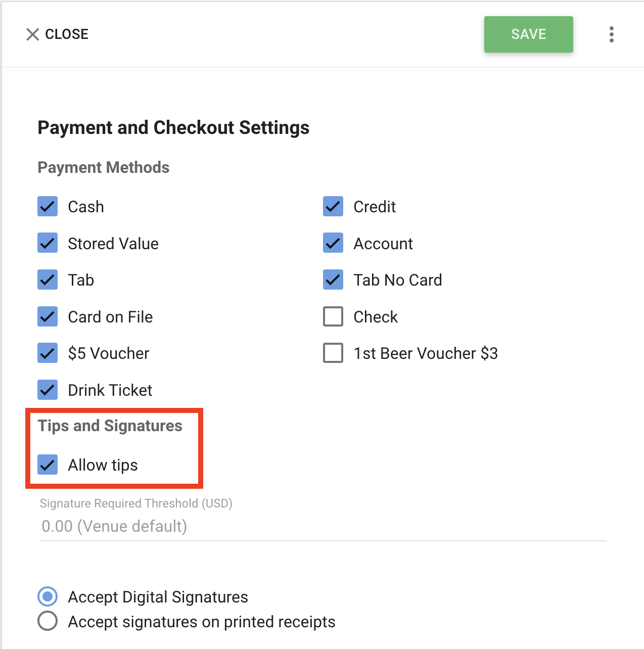Disable the Credit payment method

[x=333, y=207]
